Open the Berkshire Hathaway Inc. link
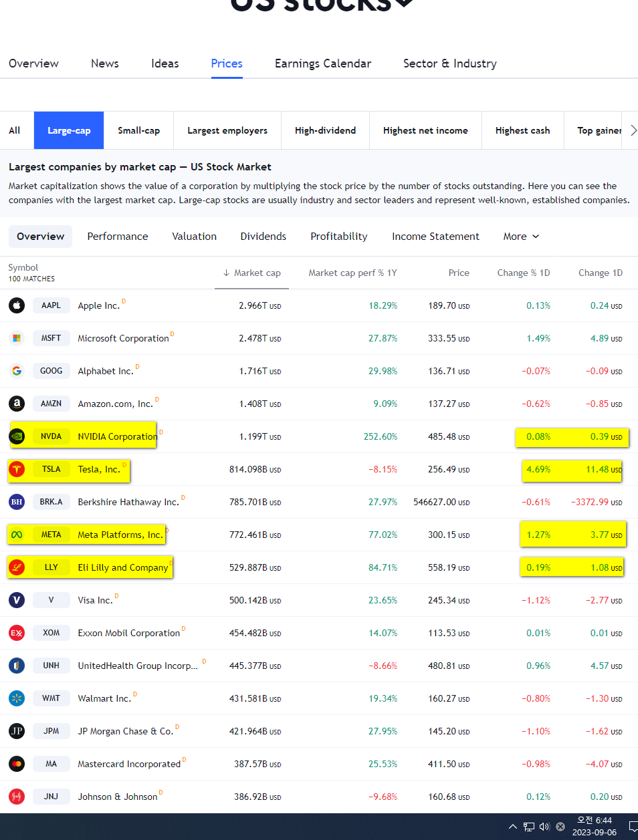 click(x=128, y=502)
